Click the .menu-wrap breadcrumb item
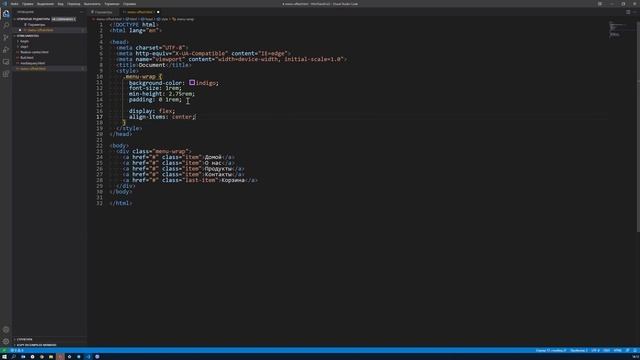 (x=183, y=19)
